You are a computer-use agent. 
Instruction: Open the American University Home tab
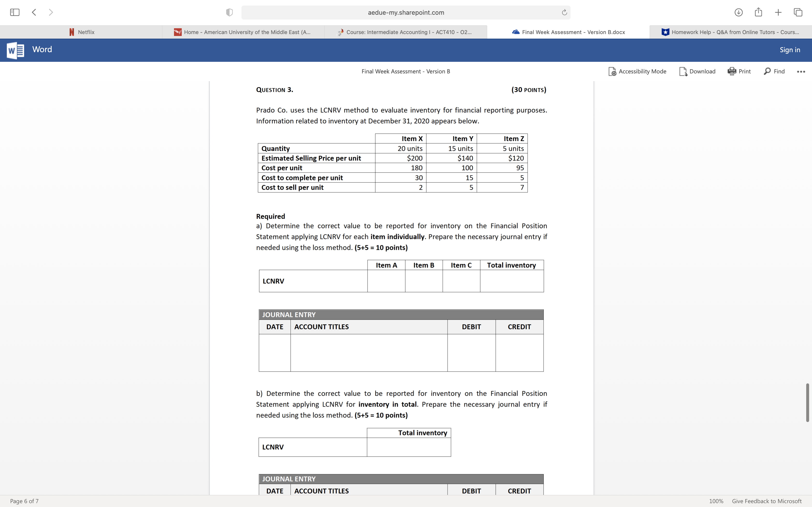(243, 32)
